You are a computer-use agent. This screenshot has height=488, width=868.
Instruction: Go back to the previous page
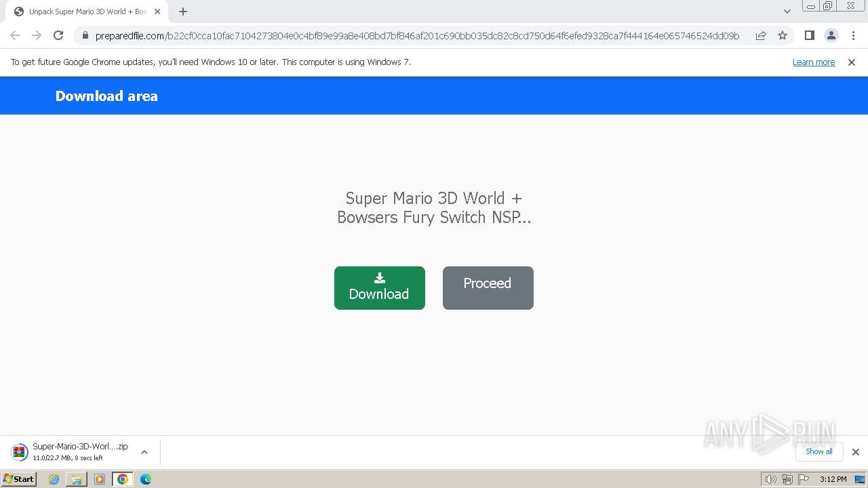pos(15,35)
